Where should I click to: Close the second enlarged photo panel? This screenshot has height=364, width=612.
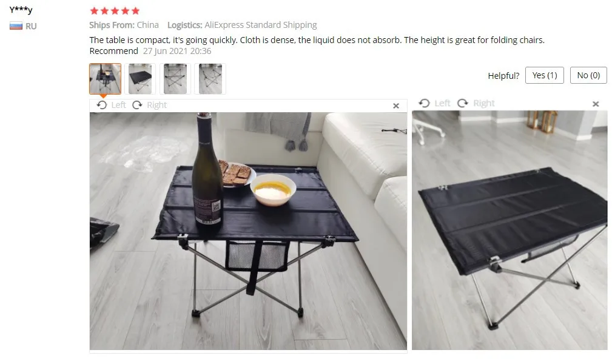pyautogui.click(x=596, y=104)
